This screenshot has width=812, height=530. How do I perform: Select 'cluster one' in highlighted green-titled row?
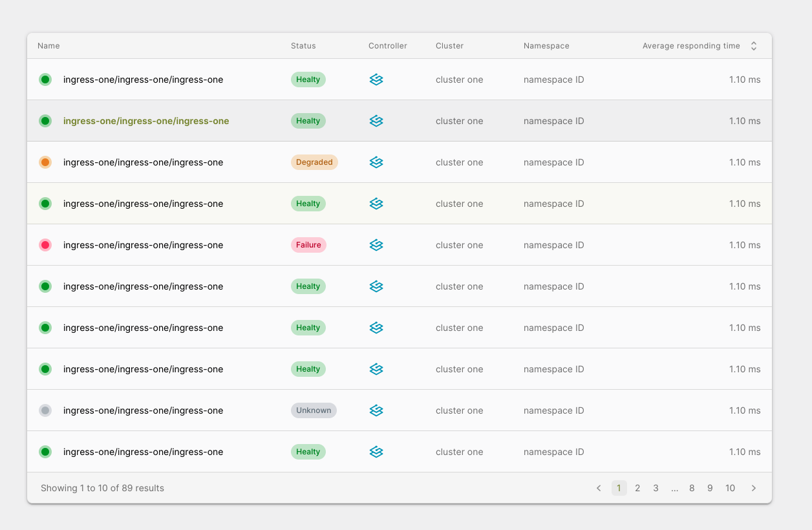(x=460, y=121)
